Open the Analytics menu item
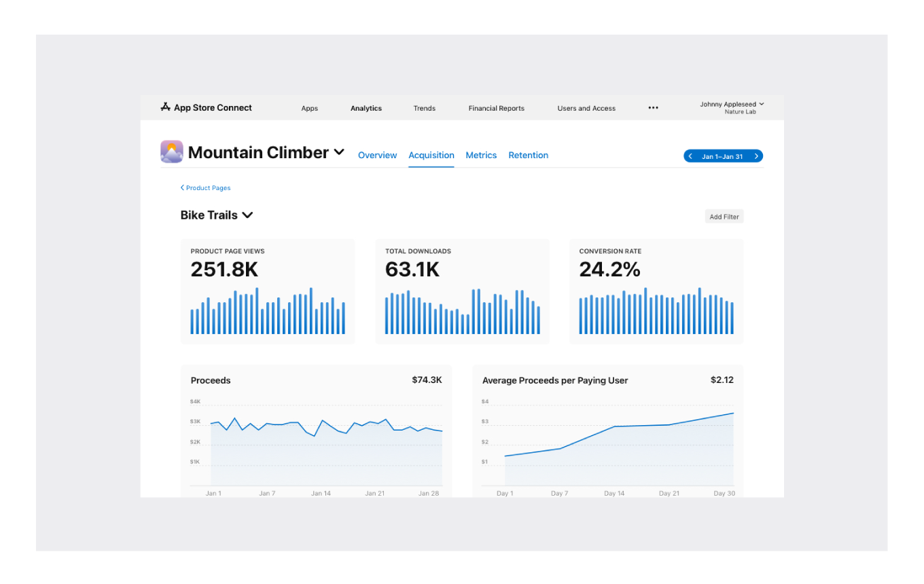This screenshot has width=924, height=584. tap(366, 108)
